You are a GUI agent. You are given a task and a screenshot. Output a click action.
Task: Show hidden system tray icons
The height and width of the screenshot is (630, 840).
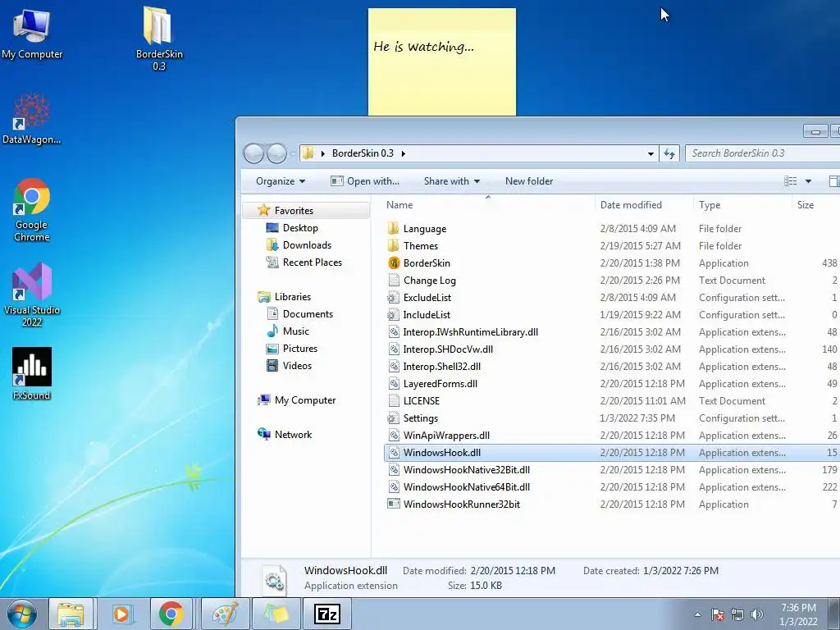click(x=697, y=614)
